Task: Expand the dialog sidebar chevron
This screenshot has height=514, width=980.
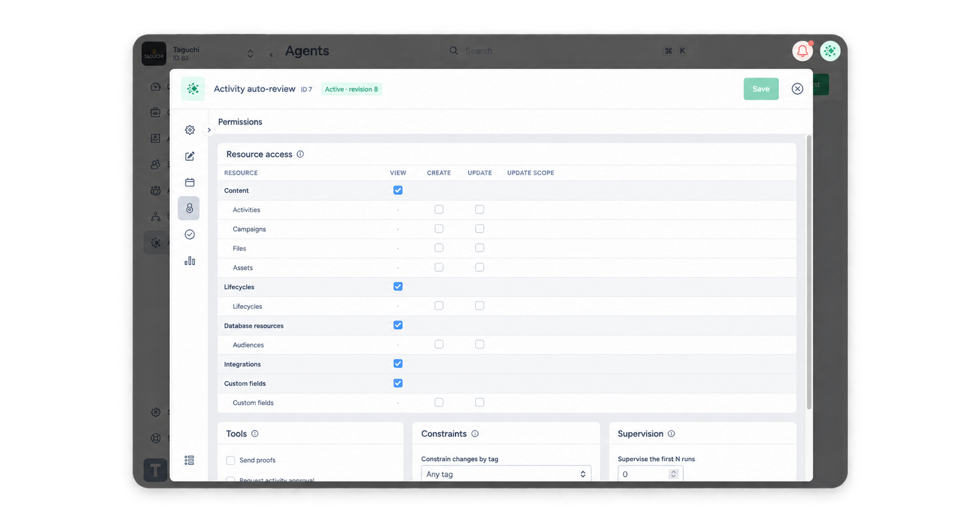Action: (209, 130)
